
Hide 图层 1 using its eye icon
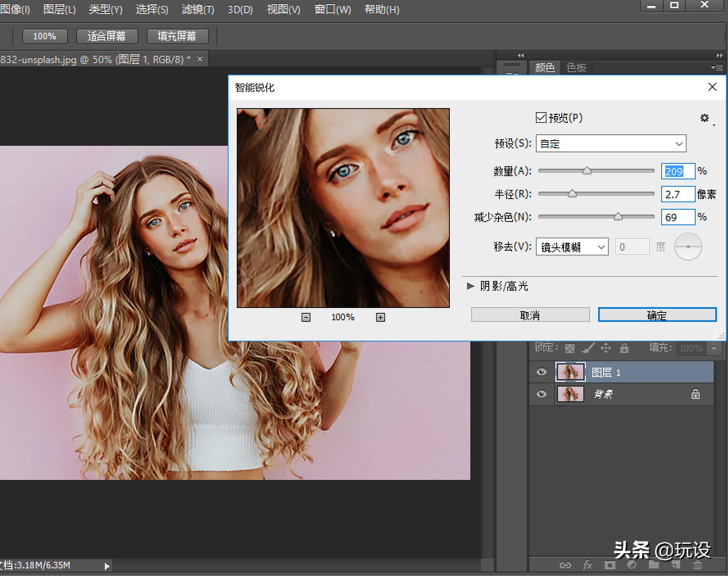(x=542, y=372)
